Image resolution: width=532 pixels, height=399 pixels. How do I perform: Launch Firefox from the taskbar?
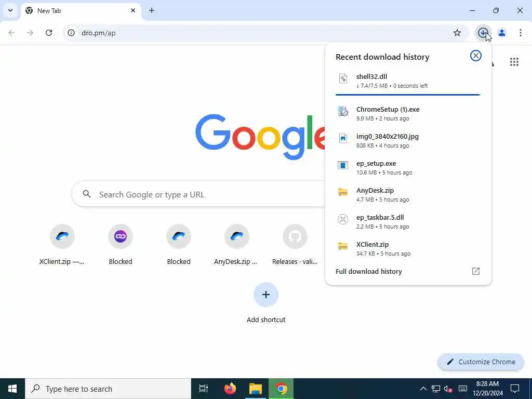tap(230, 389)
